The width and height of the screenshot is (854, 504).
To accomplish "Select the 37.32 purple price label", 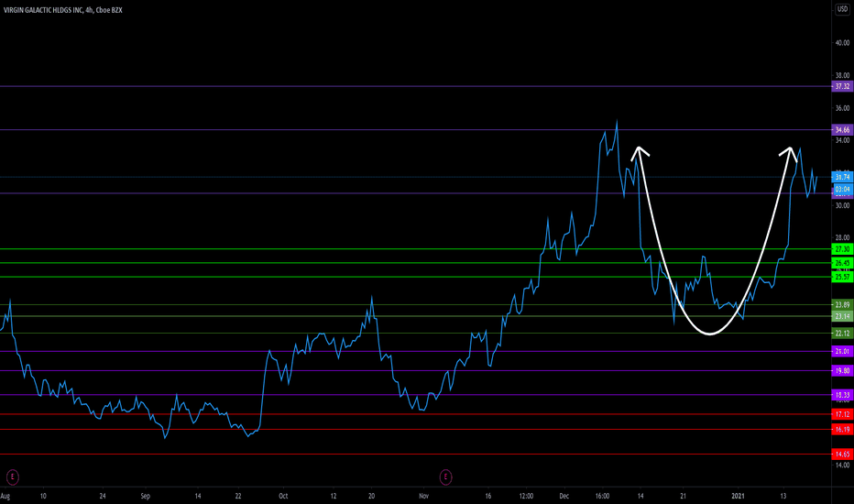I will click(842, 86).
